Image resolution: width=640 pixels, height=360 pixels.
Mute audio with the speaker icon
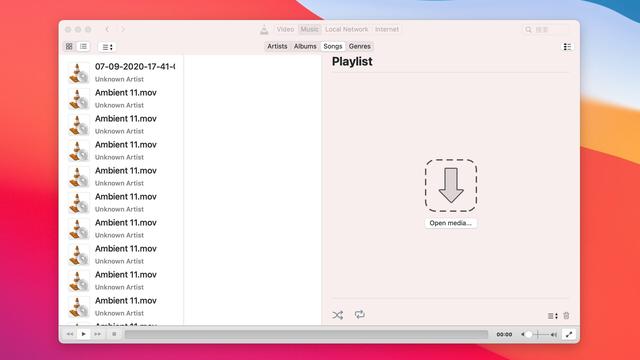[x=522, y=335]
